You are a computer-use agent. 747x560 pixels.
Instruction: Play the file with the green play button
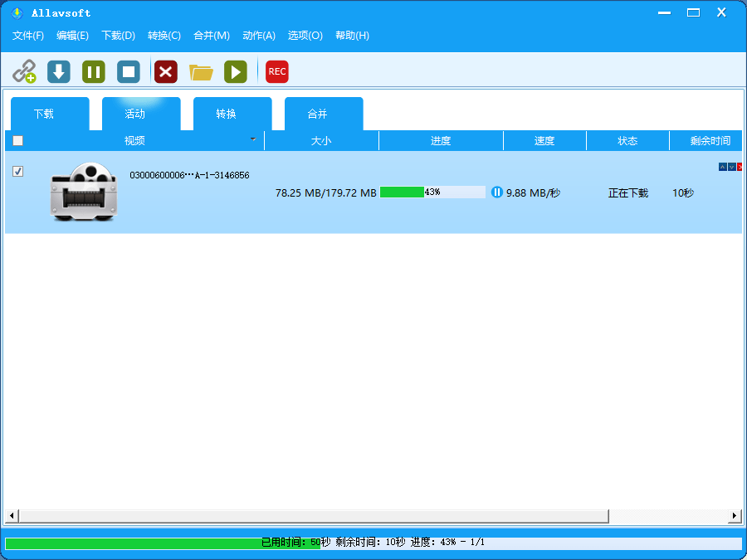[x=236, y=72]
